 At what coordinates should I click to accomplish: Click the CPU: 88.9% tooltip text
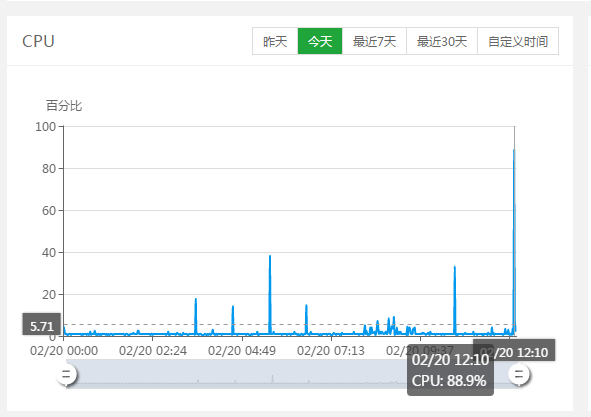point(449,381)
